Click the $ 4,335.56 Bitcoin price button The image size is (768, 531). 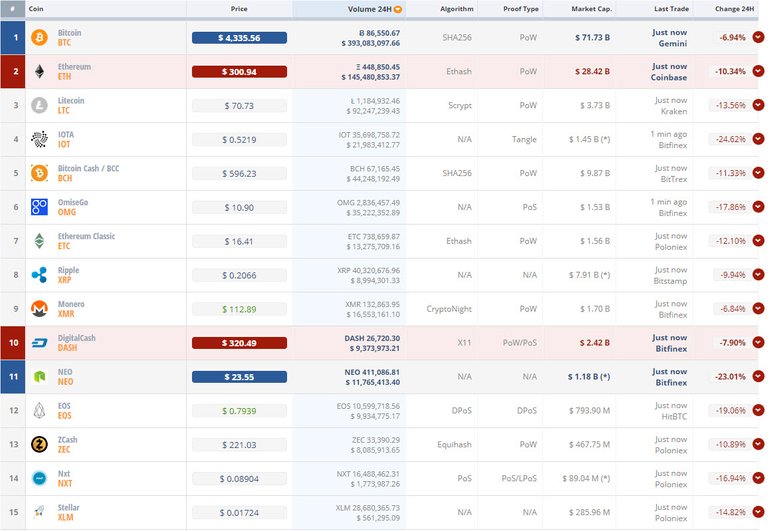click(x=239, y=38)
